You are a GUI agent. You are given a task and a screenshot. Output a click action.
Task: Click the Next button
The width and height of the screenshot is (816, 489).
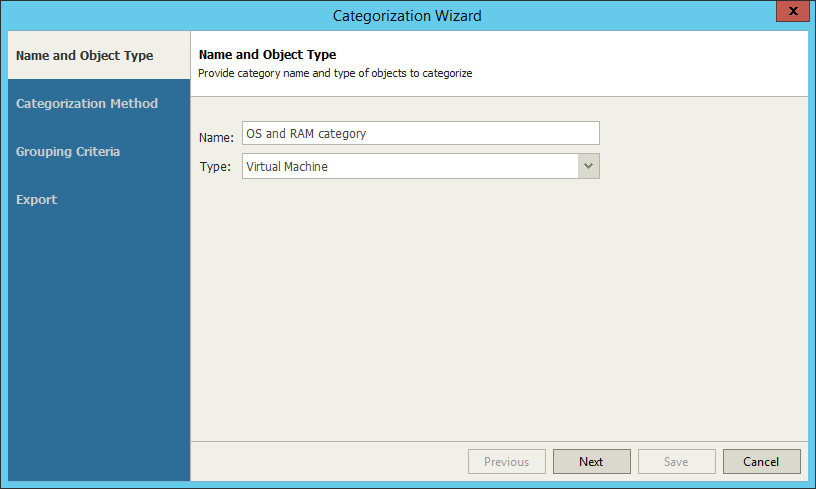tap(592, 461)
